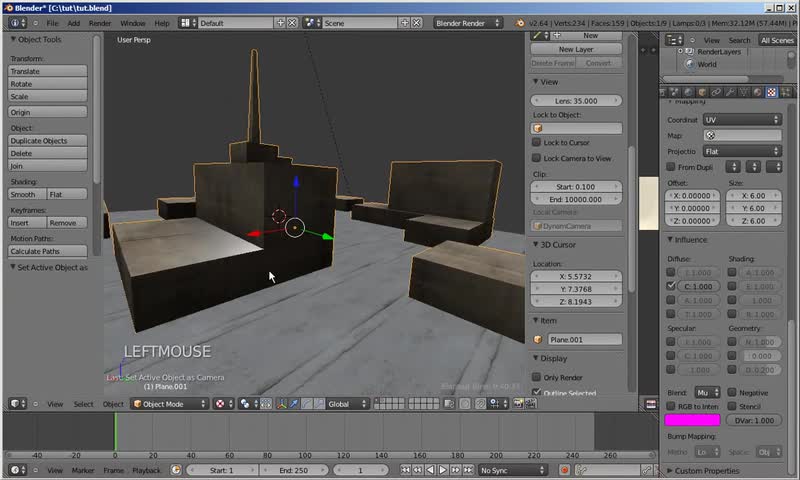Open the World properties tab icon

689,92
